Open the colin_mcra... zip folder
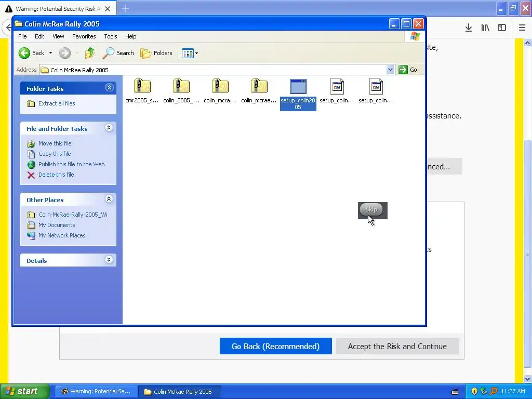 point(220,90)
